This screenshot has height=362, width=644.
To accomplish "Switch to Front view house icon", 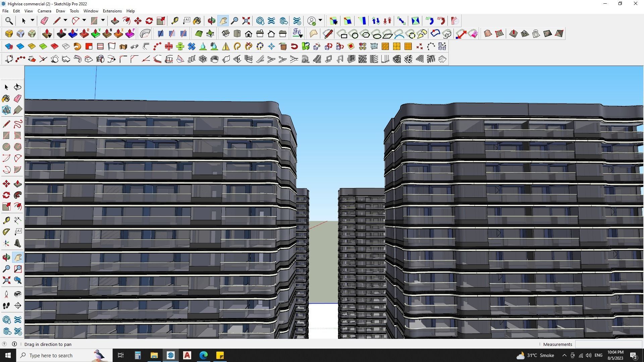I will click(249, 34).
